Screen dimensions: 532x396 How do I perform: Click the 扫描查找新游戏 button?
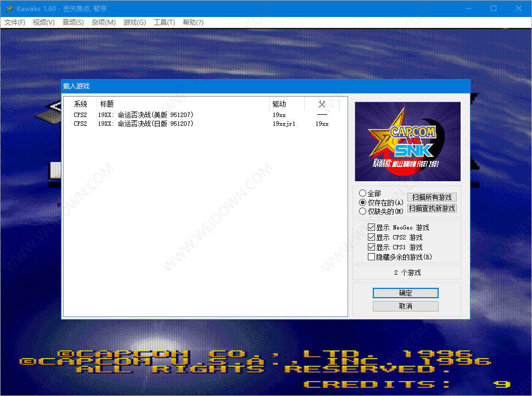coord(432,208)
